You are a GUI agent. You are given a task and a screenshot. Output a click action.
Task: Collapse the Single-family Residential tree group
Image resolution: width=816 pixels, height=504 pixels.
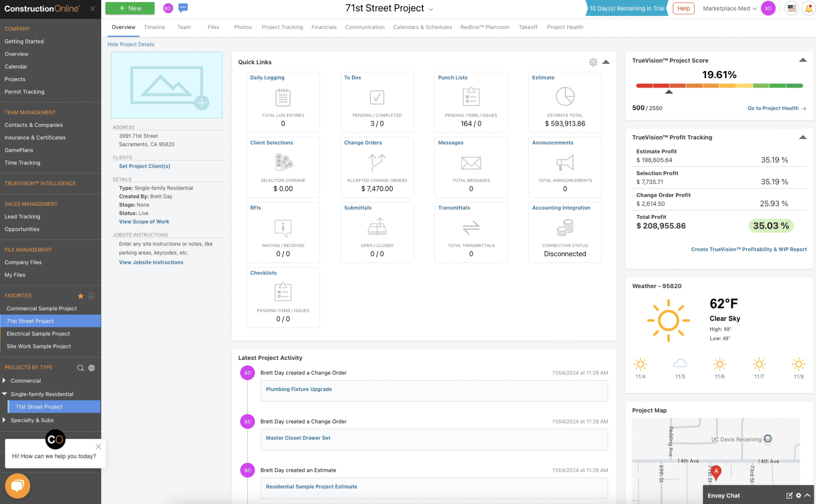(4, 394)
